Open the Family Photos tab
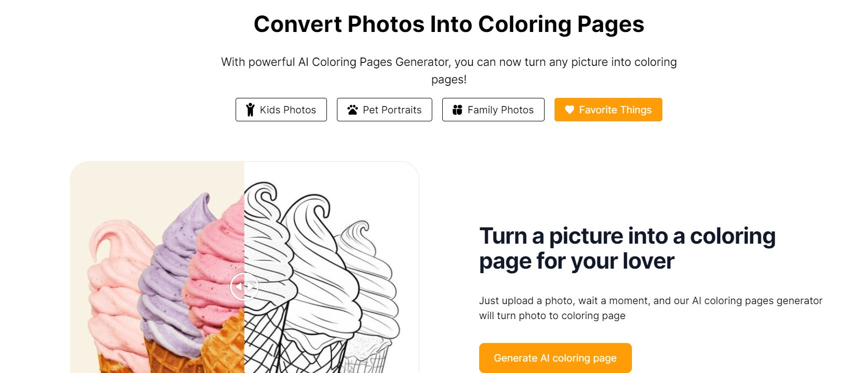The height and width of the screenshot is (373, 868). click(x=493, y=110)
